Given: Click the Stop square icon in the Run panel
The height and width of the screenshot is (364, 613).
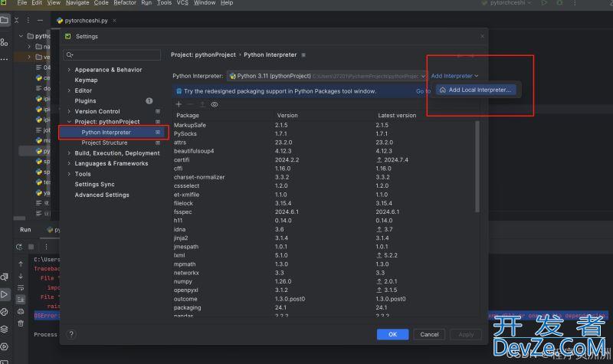Looking at the screenshot, I should tap(31, 247).
